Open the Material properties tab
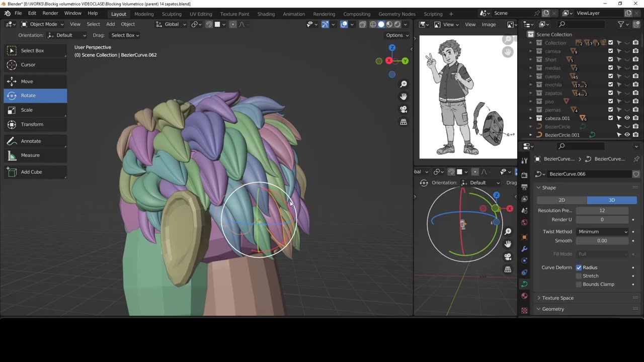 (524, 296)
